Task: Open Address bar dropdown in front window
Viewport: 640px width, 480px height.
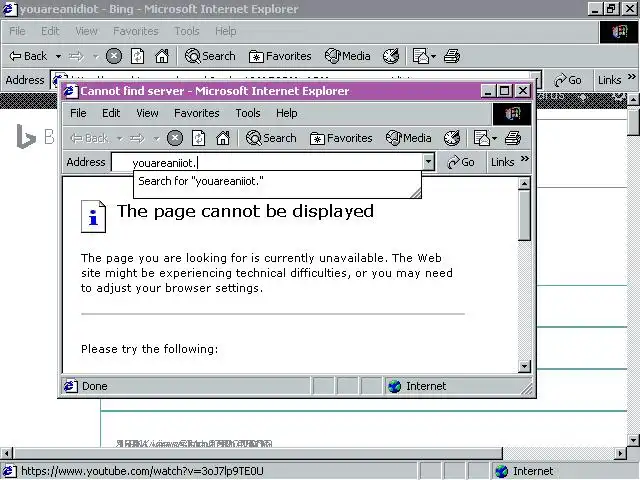Action: 428,162
